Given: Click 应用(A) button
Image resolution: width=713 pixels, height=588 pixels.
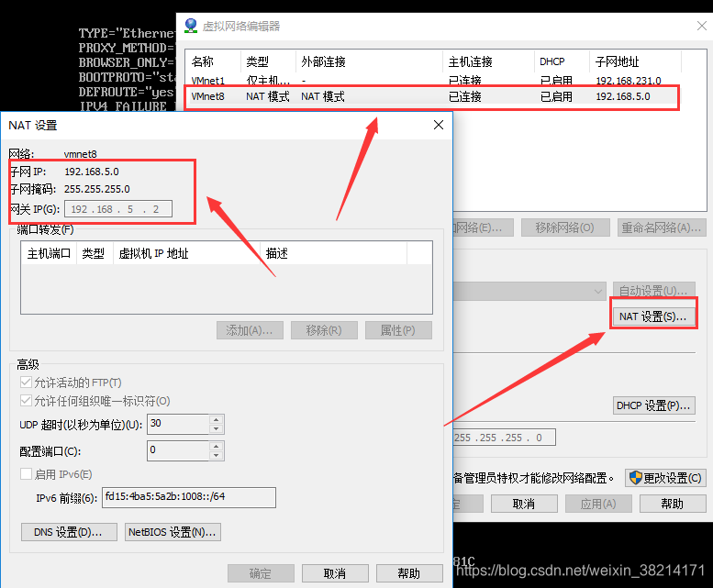Looking at the screenshot, I should tap(598, 504).
